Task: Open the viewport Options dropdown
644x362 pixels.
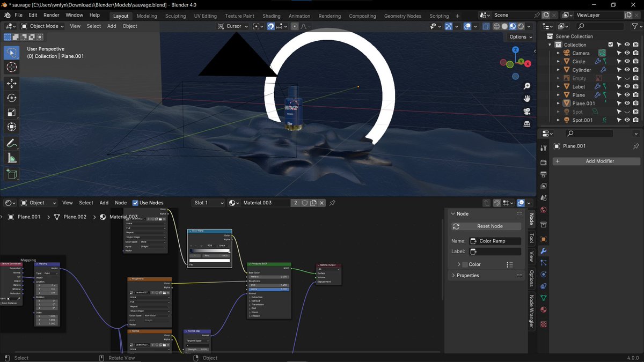Action: pos(520,37)
